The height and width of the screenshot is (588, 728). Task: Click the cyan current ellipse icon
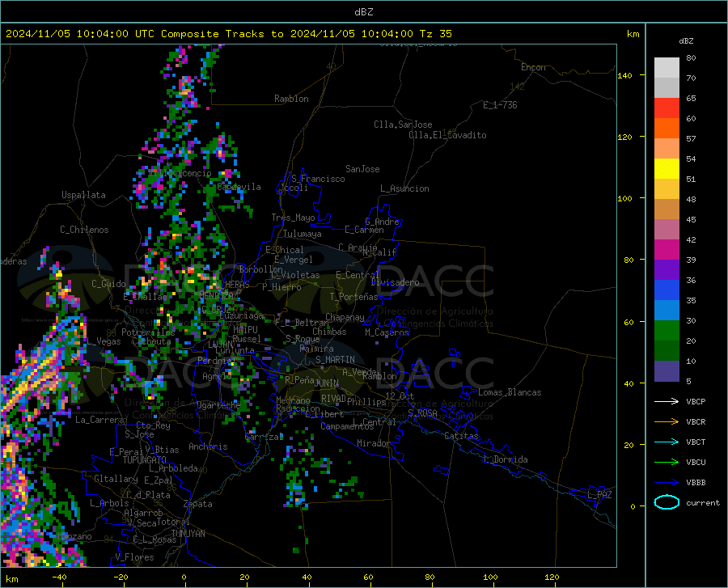pyautogui.click(x=667, y=502)
